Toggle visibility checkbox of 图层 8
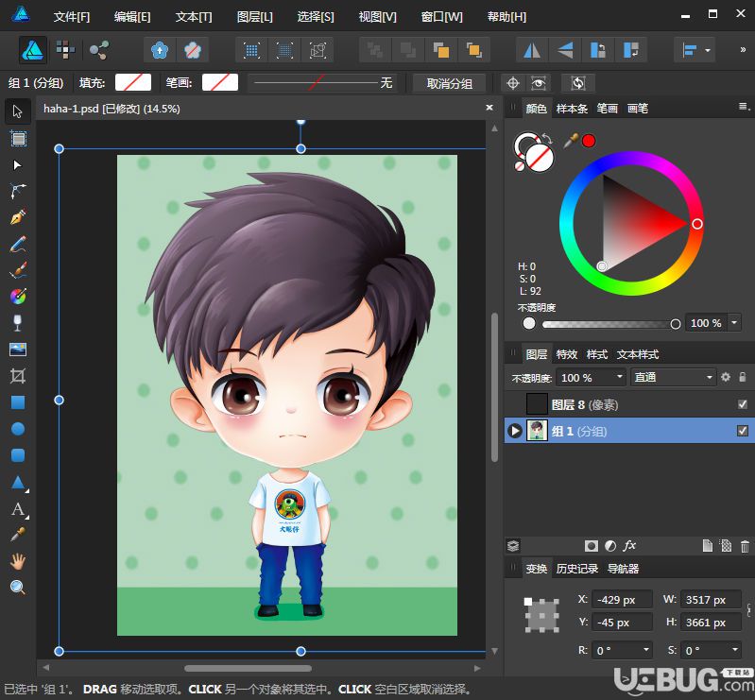 coord(743,404)
